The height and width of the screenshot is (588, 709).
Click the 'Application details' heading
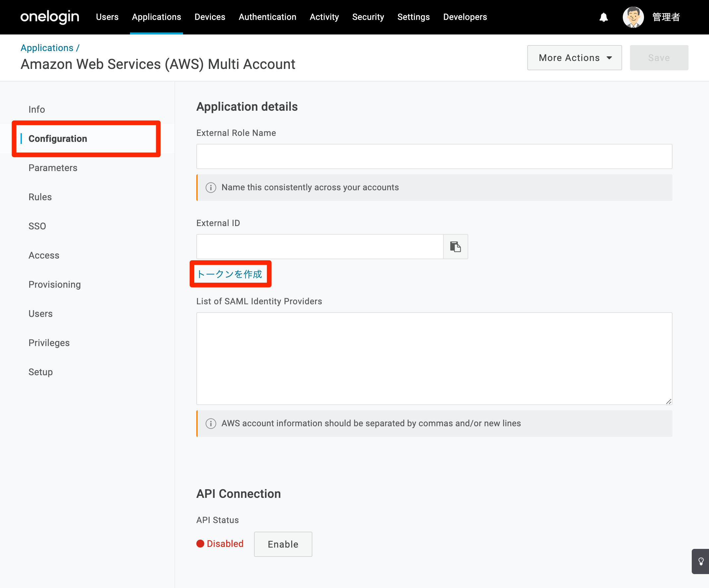click(247, 107)
